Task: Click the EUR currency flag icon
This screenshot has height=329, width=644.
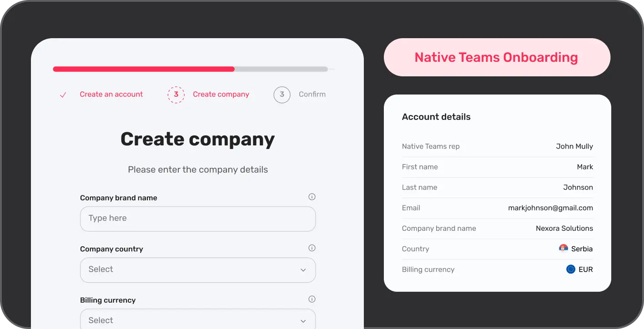Action: click(571, 269)
